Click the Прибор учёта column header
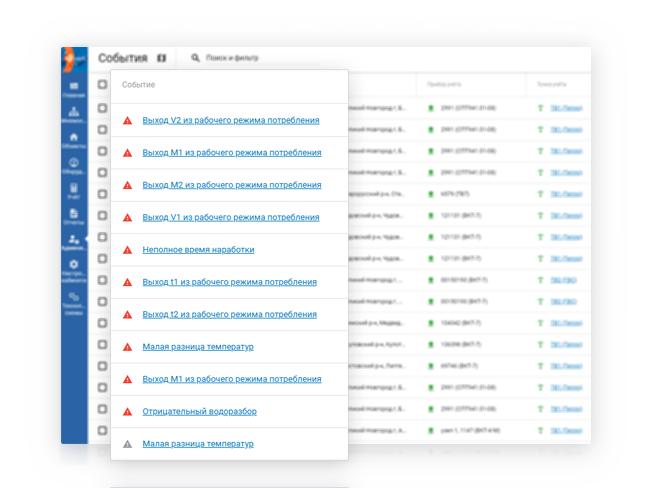This screenshot has width=650, height=488. point(444,84)
